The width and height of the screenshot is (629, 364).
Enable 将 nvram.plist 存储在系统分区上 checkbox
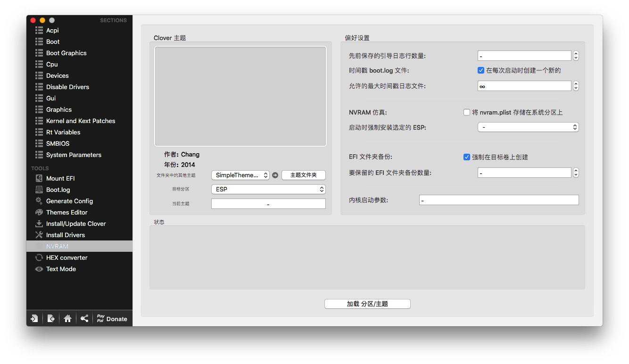pyautogui.click(x=467, y=112)
